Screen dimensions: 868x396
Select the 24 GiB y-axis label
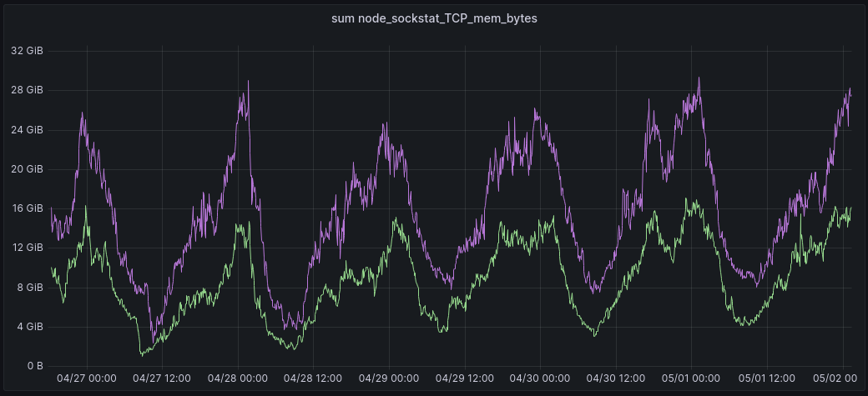tap(27, 130)
